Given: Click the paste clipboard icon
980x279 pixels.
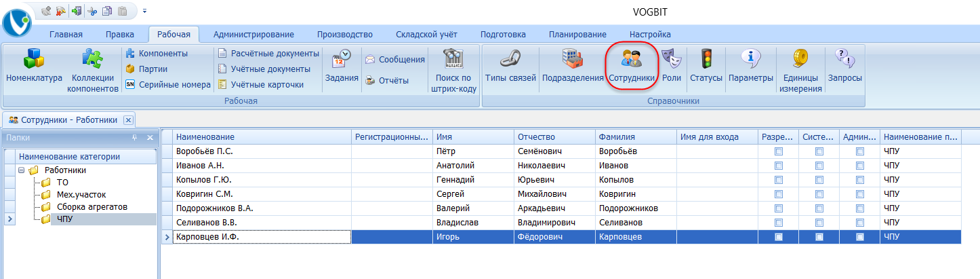Looking at the screenshot, I should pos(122,11).
